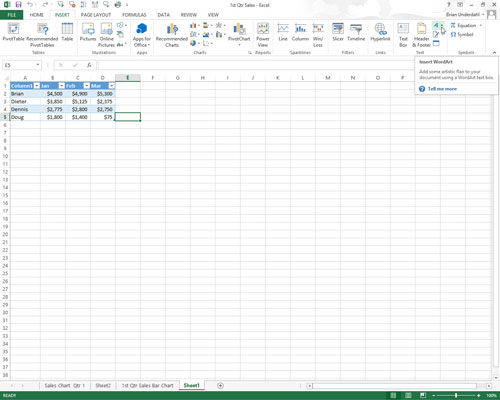Open the Jan column filter dropdown
500x400 pixels.
pyautogui.click(x=62, y=86)
